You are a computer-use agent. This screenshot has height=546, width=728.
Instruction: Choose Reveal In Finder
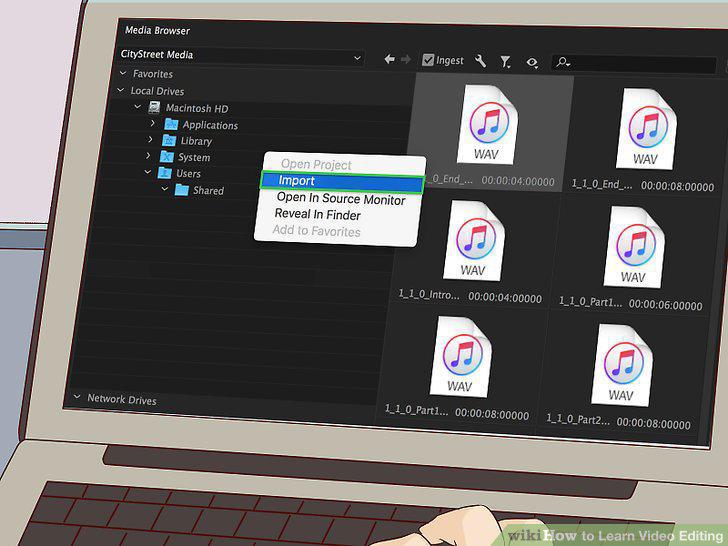(x=318, y=214)
